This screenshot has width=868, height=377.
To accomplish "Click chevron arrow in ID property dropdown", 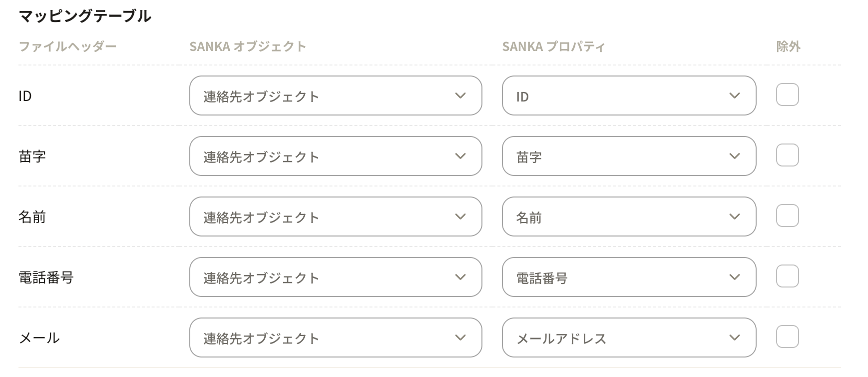I will point(734,95).
